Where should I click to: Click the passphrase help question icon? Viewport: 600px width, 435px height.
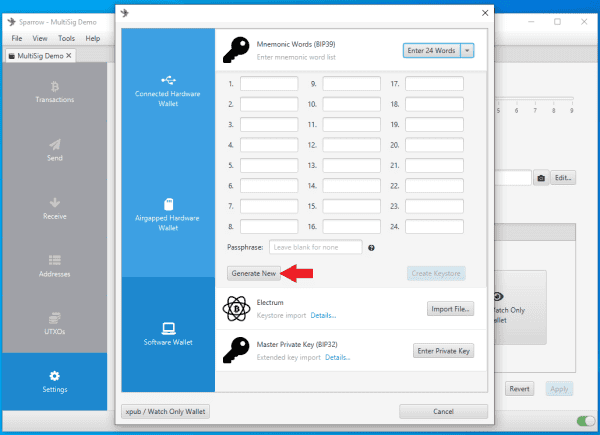(371, 248)
